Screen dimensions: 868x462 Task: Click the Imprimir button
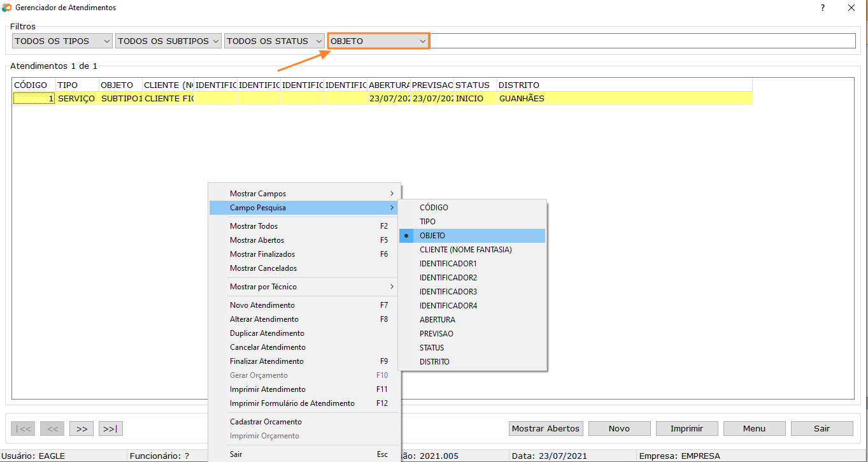(687, 429)
